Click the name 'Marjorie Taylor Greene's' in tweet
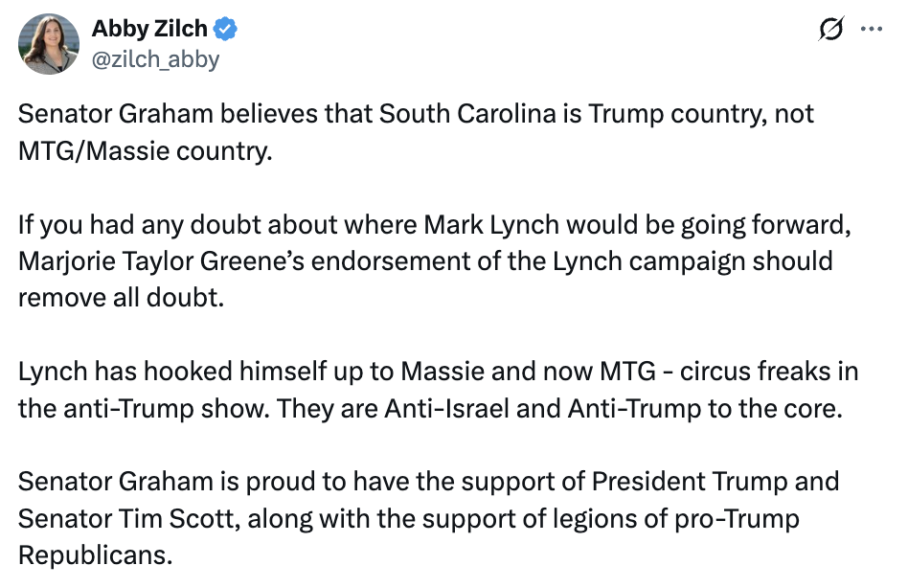 (161, 261)
